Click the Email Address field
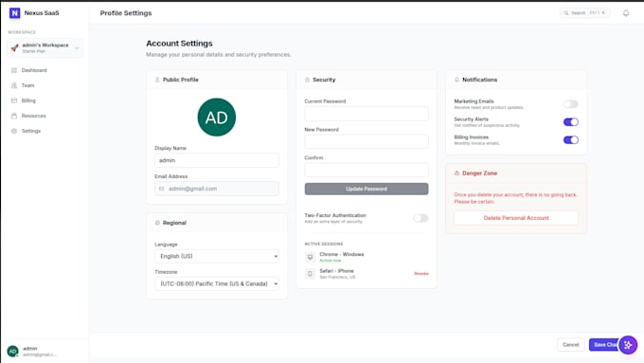Image resolution: width=644 pixels, height=363 pixels. click(217, 189)
